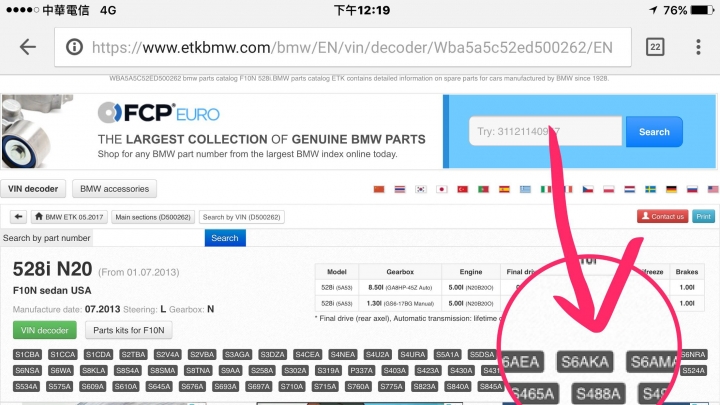
Task: Select option code S6NRA
Action: point(693,354)
